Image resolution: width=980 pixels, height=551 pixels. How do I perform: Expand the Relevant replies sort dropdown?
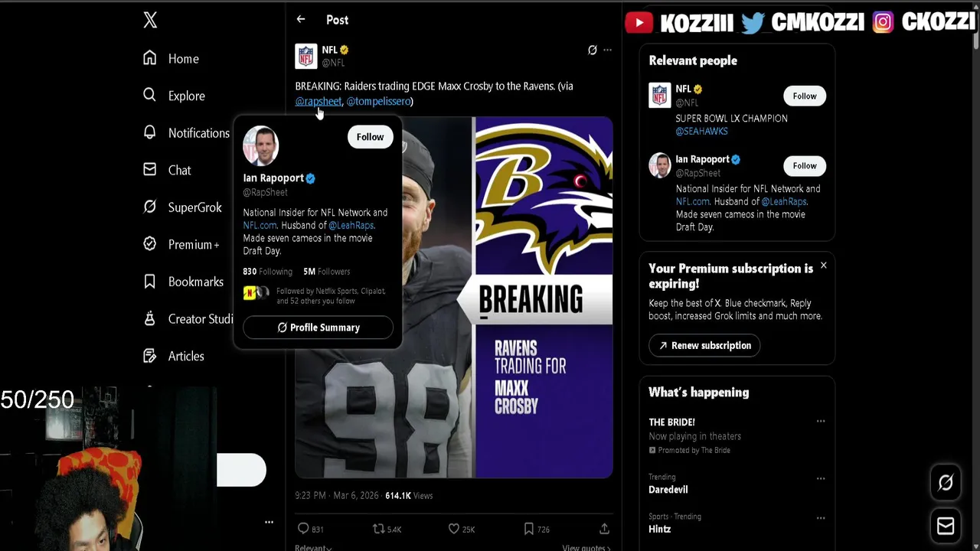(x=313, y=547)
